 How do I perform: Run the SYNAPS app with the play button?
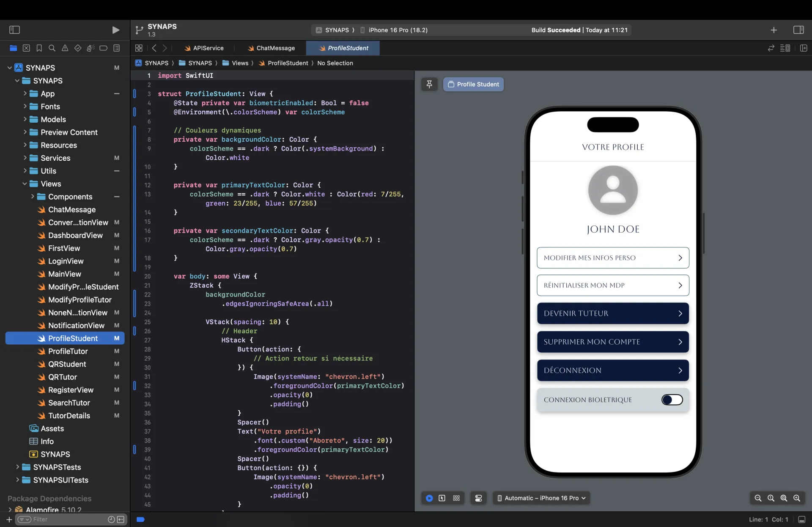(x=115, y=30)
